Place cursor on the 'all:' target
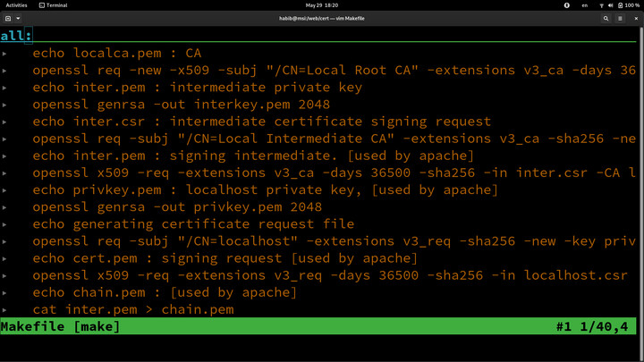Screen dimensions: 644x362 tap(16, 36)
